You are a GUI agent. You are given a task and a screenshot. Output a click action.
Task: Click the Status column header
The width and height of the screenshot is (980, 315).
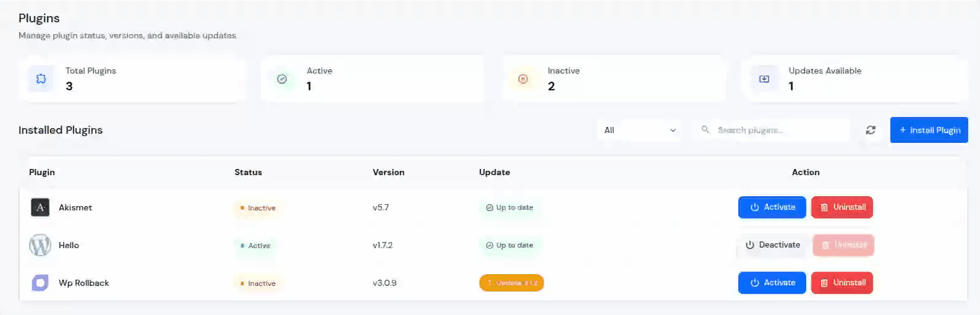248,172
